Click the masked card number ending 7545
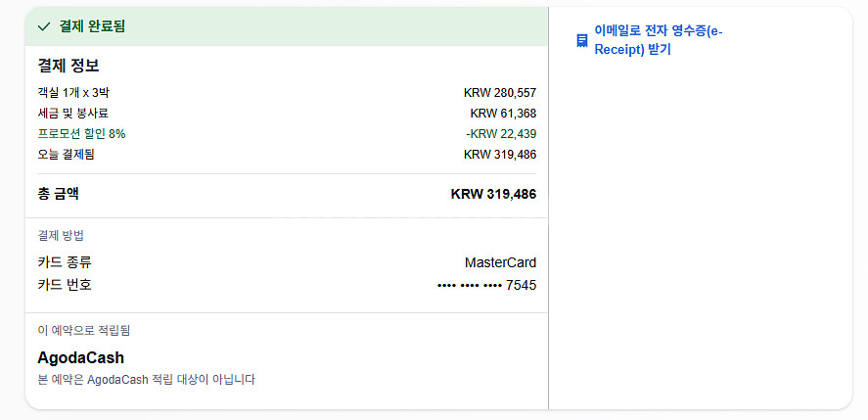Screen dimensions: 868x420 tap(486, 285)
